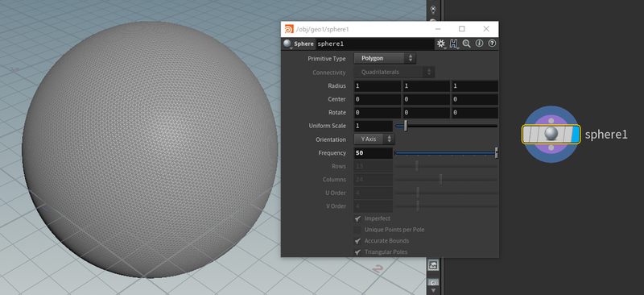The width and height of the screenshot is (644, 295).
Task: Click the Frequency parameter label
Action: (332, 153)
